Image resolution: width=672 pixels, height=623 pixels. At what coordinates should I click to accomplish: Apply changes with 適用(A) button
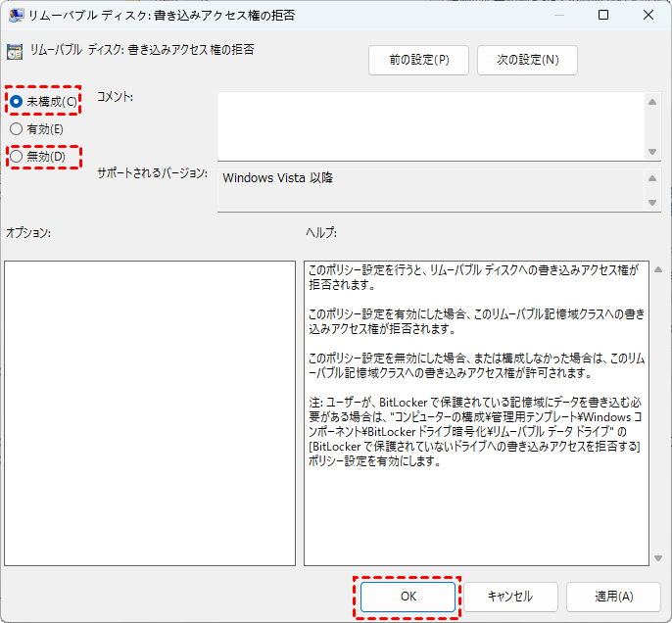tap(613, 596)
